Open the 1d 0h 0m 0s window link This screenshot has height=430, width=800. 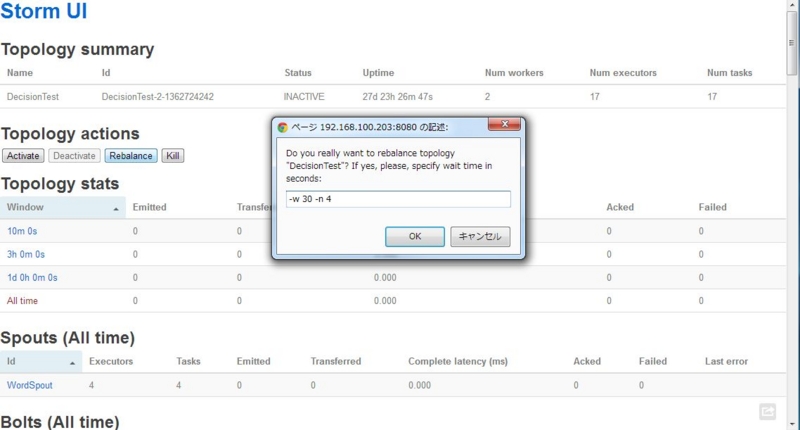[32, 277]
